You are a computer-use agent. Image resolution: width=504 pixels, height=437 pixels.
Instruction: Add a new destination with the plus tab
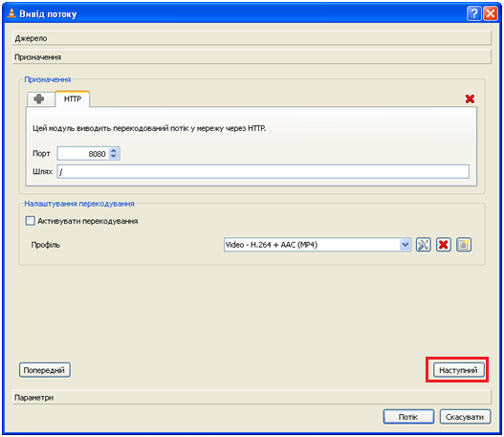click(39, 98)
